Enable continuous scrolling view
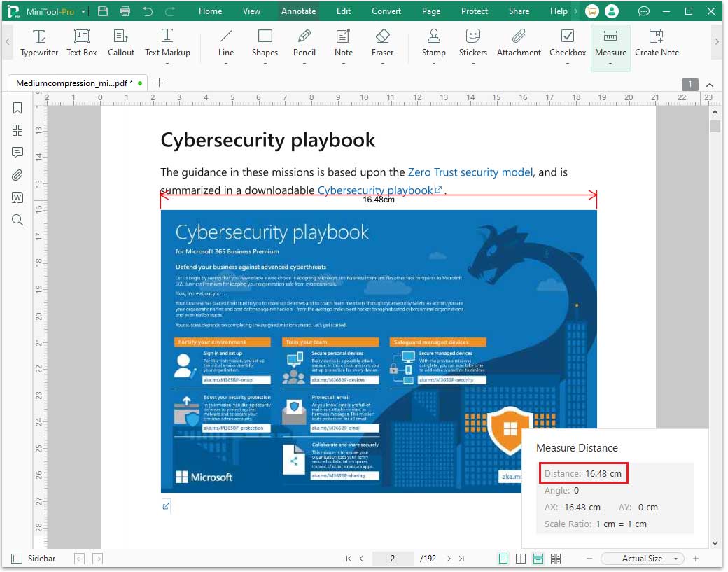This screenshot has width=728, height=572. tap(538, 559)
